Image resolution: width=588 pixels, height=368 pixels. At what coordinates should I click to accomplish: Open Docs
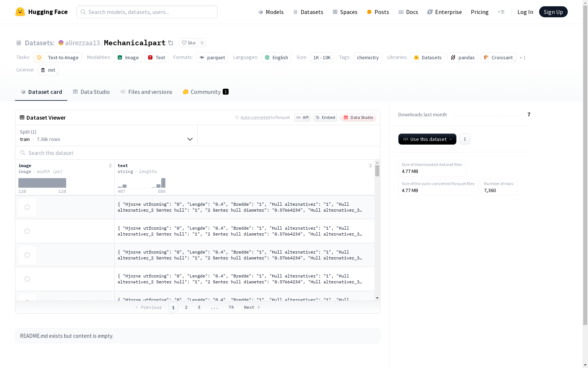pos(408,12)
